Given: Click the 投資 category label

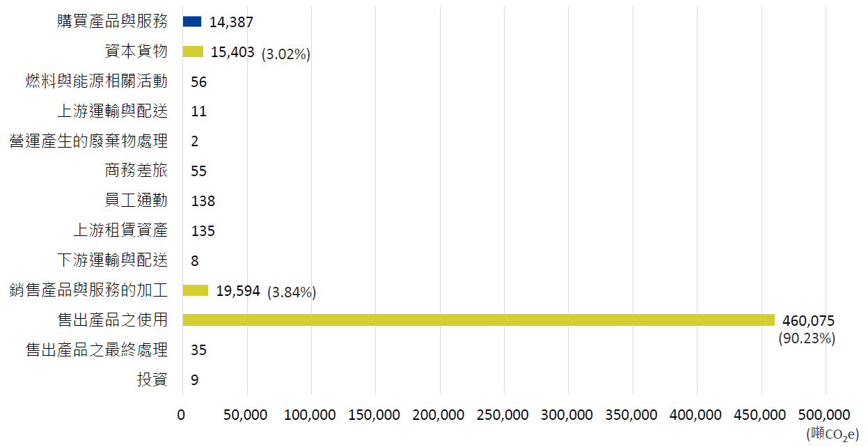Looking at the screenshot, I should [152, 380].
